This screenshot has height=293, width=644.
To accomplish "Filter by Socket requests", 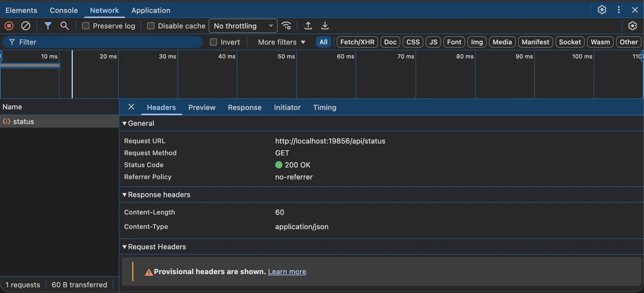I will [x=570, y=42].
